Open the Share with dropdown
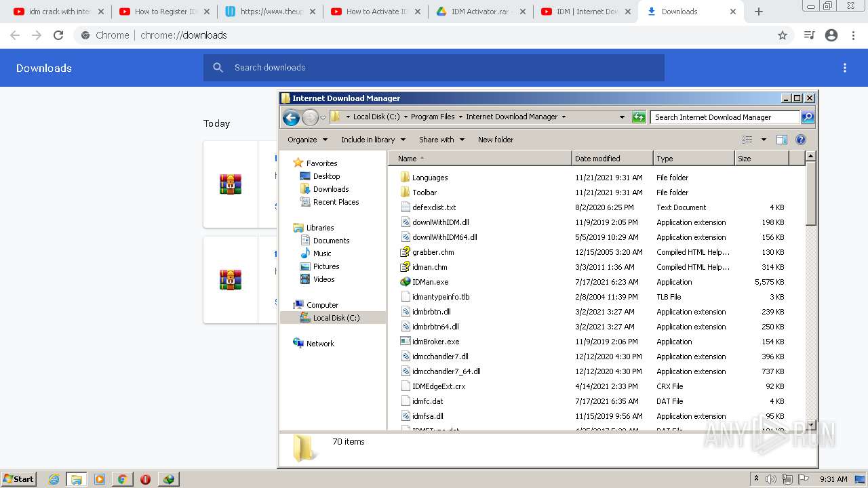This screenshot has width=868, height=488. point(442,140)
